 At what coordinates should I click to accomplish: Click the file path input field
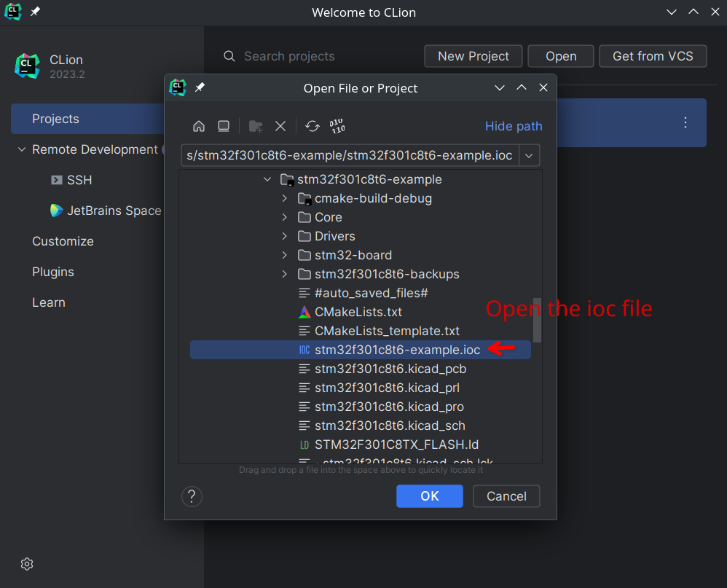(x=350, y=155)
